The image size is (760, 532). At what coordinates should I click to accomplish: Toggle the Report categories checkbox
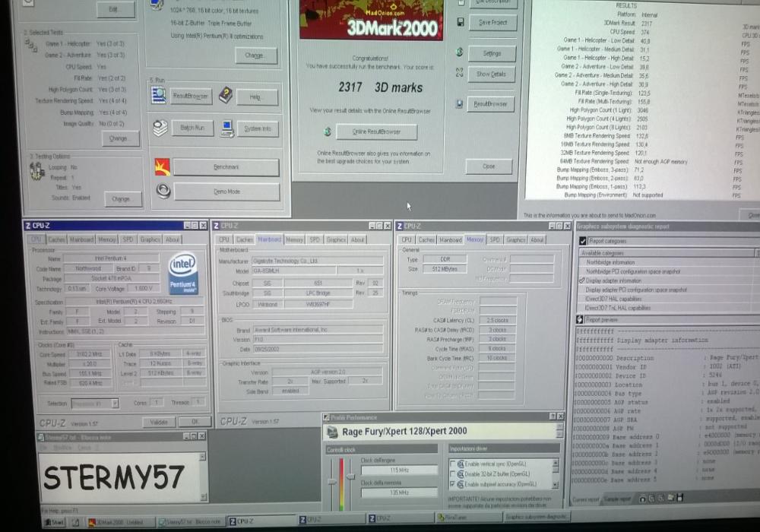point(583,241)
